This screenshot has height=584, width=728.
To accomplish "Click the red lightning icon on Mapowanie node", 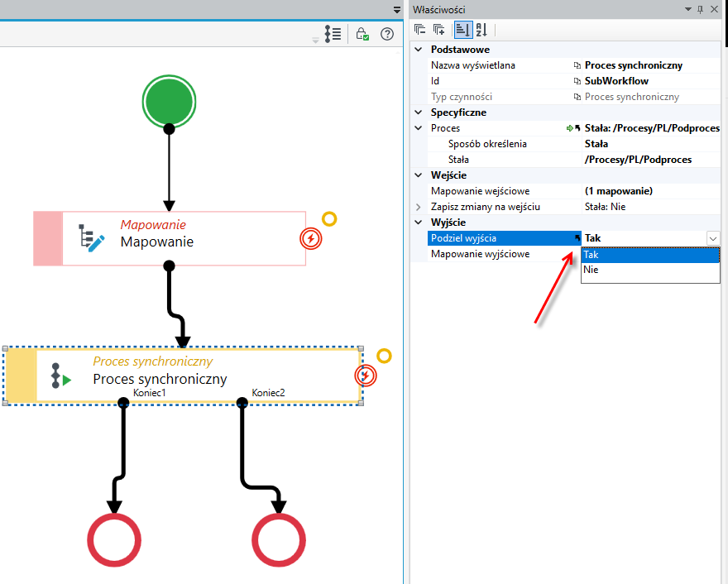I will [x=310, y=239].
